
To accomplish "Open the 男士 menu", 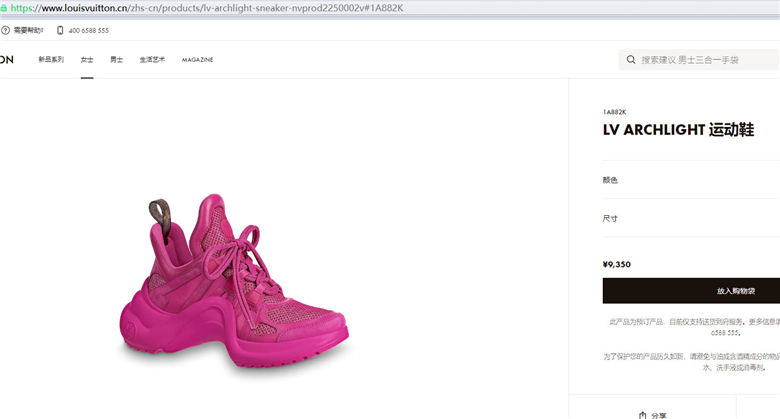I will (116, 59).
